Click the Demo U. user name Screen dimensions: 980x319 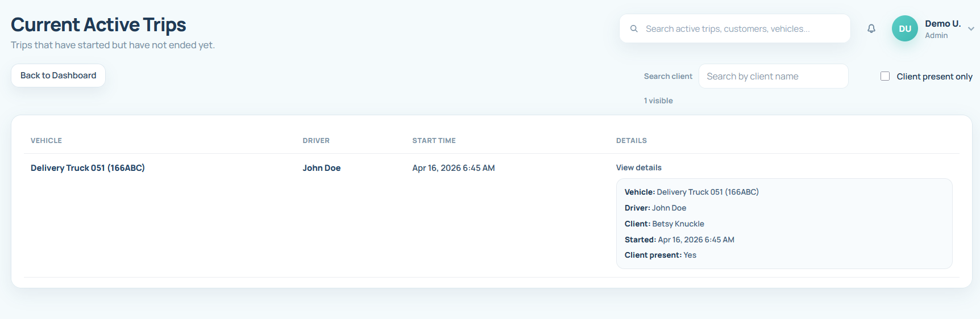942,24
